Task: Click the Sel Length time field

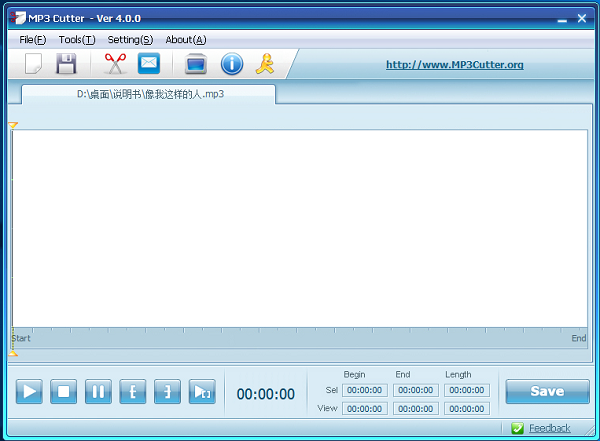Action: point(467,390)
